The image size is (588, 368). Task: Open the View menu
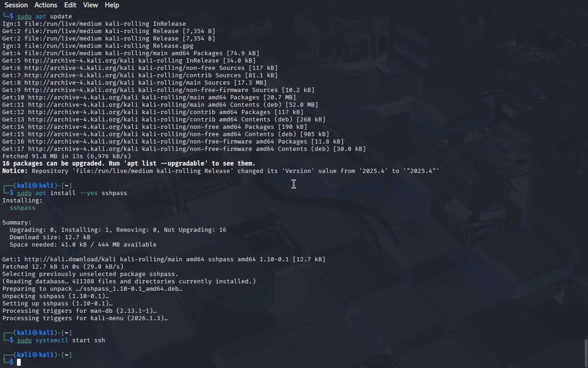[x=90, y=5]
